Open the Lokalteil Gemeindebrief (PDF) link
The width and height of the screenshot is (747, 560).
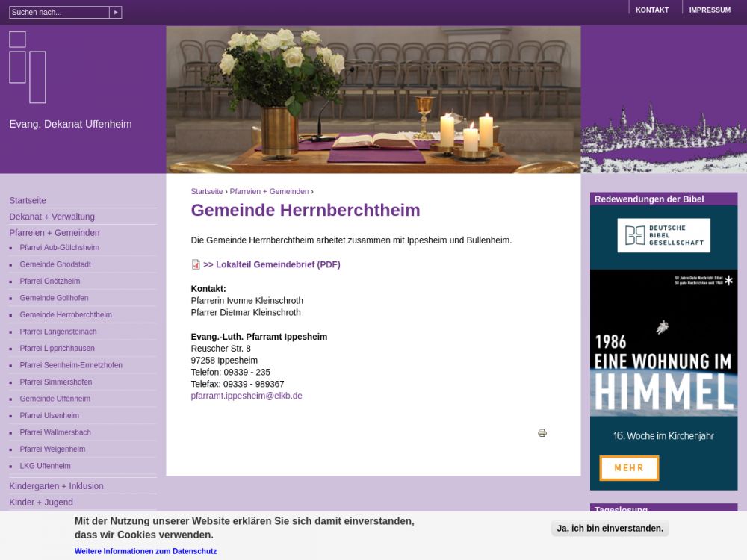coord(272,264)
